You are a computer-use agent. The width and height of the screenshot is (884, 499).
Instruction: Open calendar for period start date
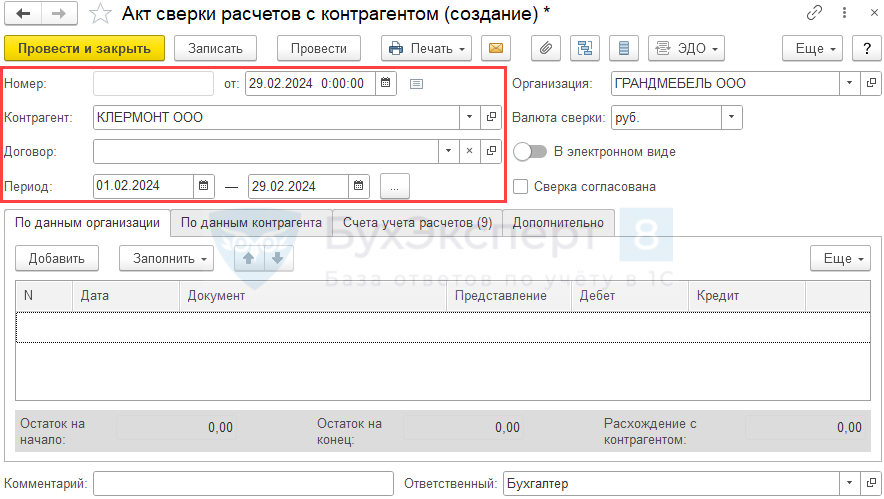click(204, 186)
